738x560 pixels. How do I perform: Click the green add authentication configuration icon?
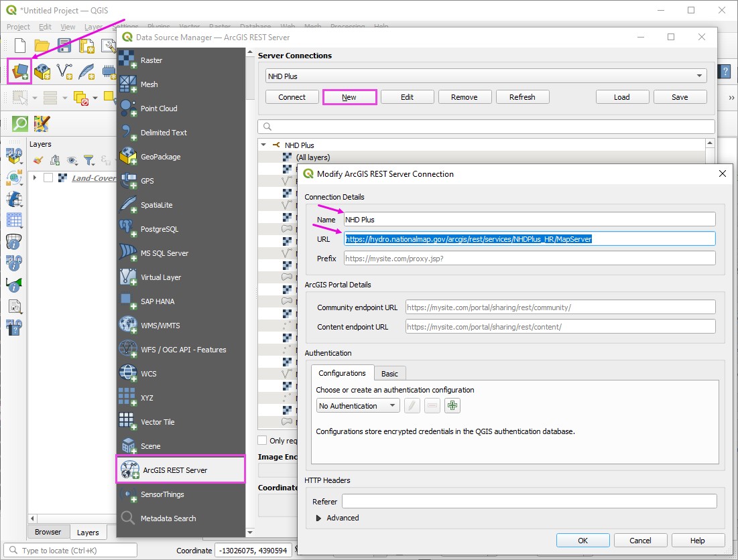pos(452,405)
